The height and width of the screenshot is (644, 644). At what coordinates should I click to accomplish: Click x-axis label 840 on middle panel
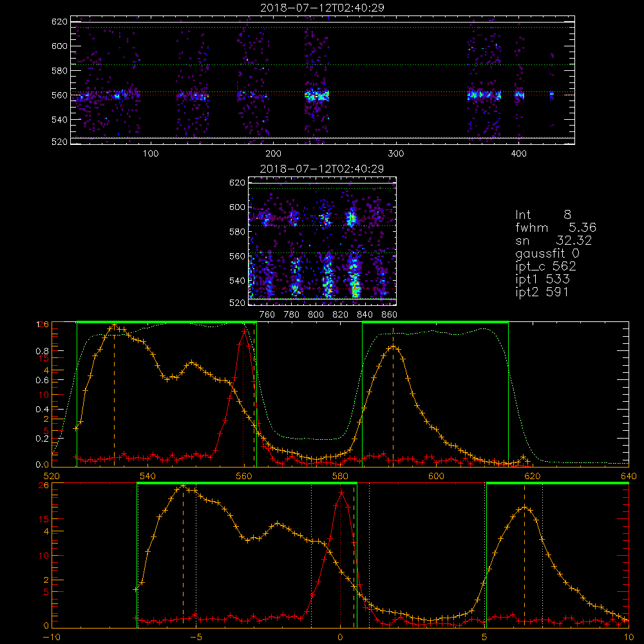click(365, 315)
